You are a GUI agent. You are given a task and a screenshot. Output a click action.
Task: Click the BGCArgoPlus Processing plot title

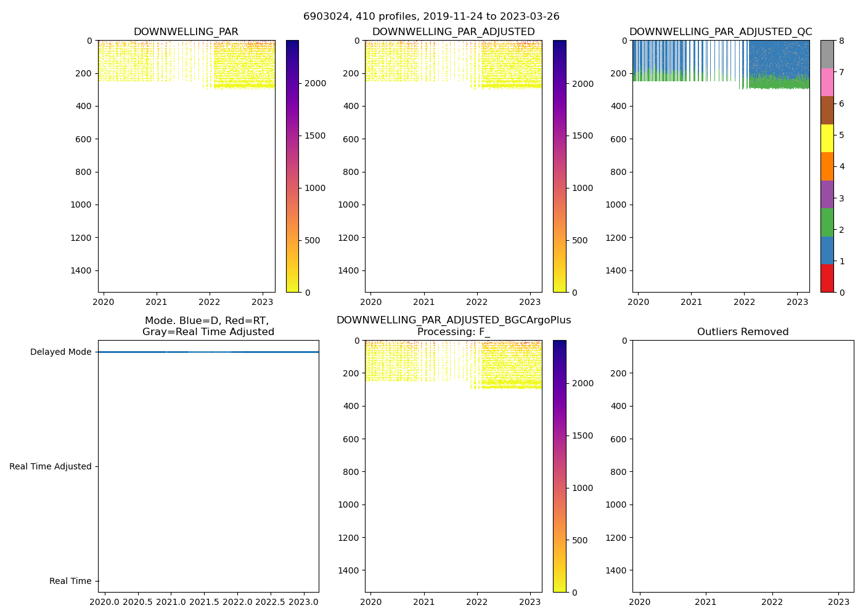pos(453,326)
